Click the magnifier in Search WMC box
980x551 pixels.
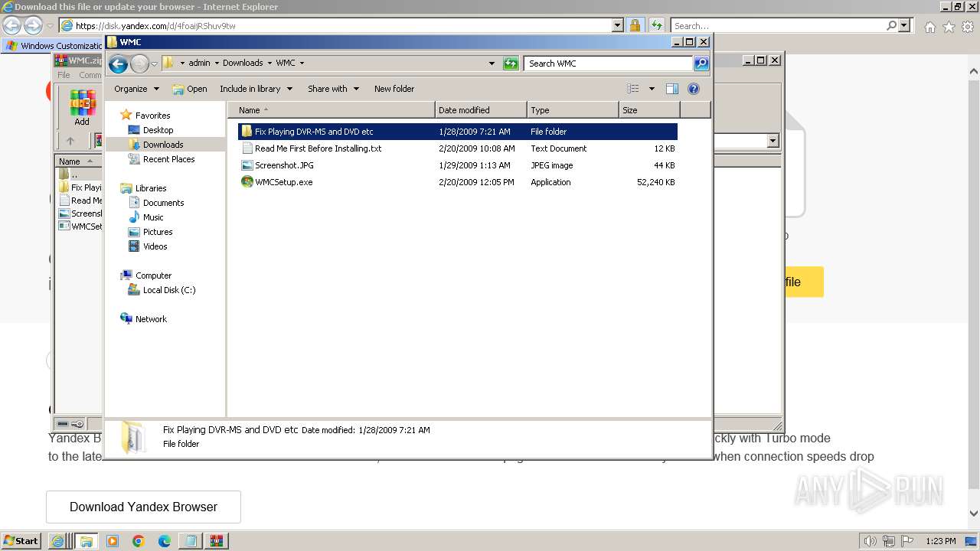tap(701, 64)
